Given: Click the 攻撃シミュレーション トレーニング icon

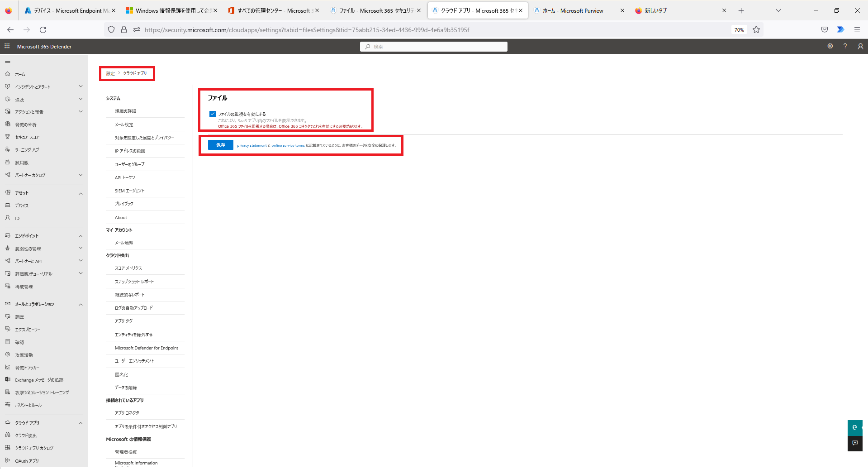Looking at the screenshot, I should [8, 392].
